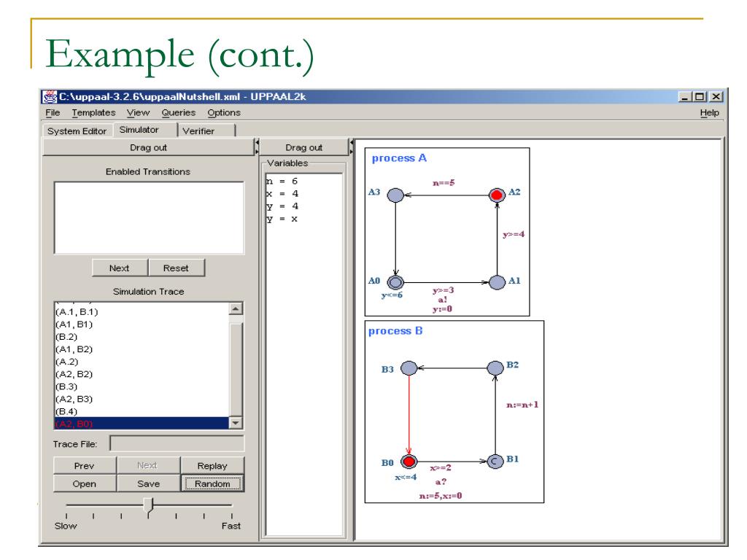Click location node B3 in process B
The image size is (747, 560).
[409, 368]
